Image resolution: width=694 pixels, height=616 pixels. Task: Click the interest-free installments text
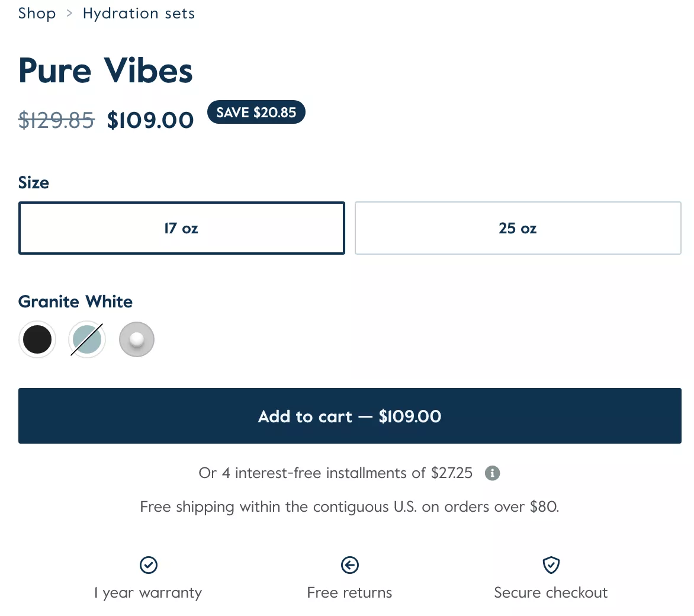(x=335, y=473)
